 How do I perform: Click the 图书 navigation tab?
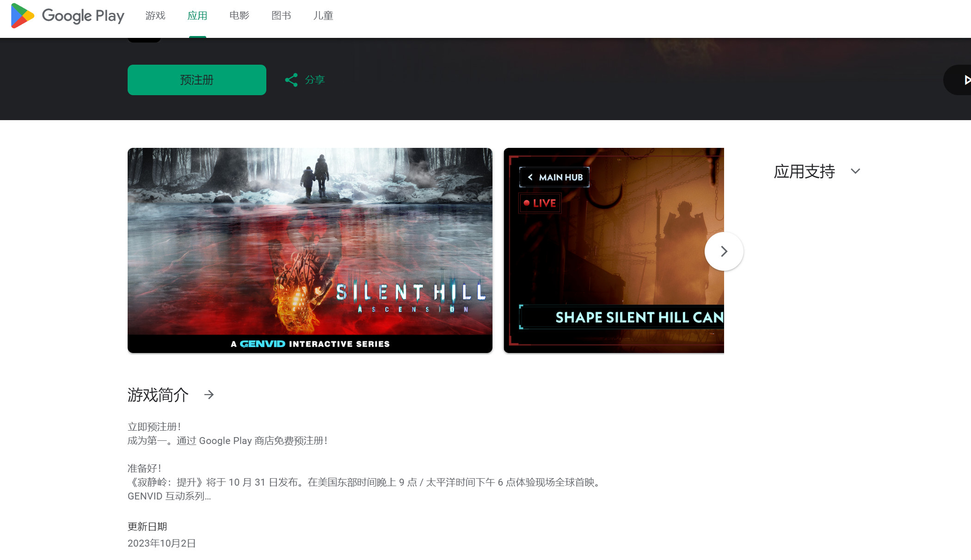[x=281, y=15]
